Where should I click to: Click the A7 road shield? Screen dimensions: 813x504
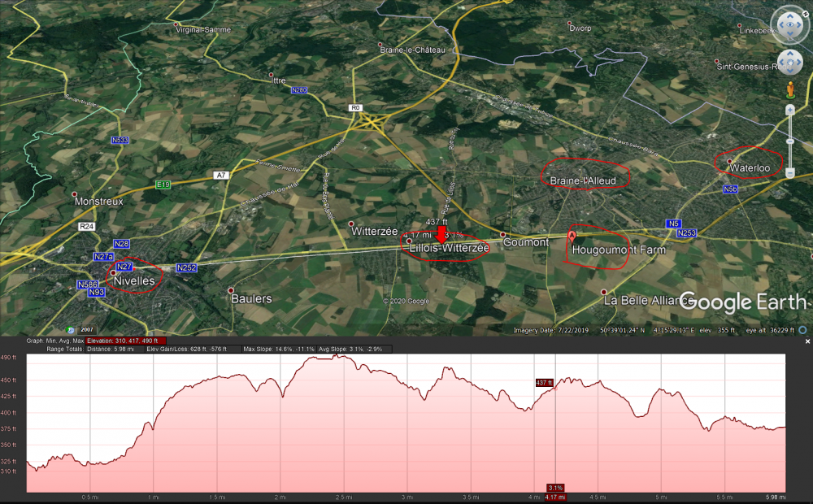221,176
